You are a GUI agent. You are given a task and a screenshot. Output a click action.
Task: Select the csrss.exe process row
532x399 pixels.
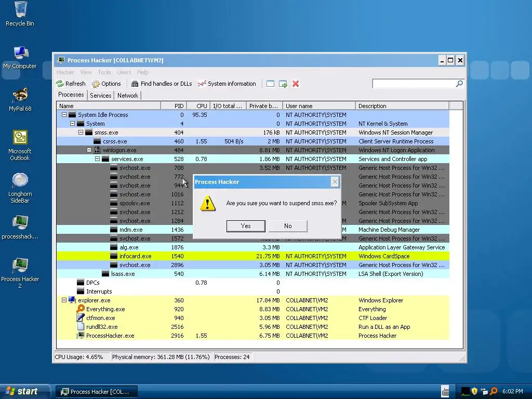coord(253,141)
